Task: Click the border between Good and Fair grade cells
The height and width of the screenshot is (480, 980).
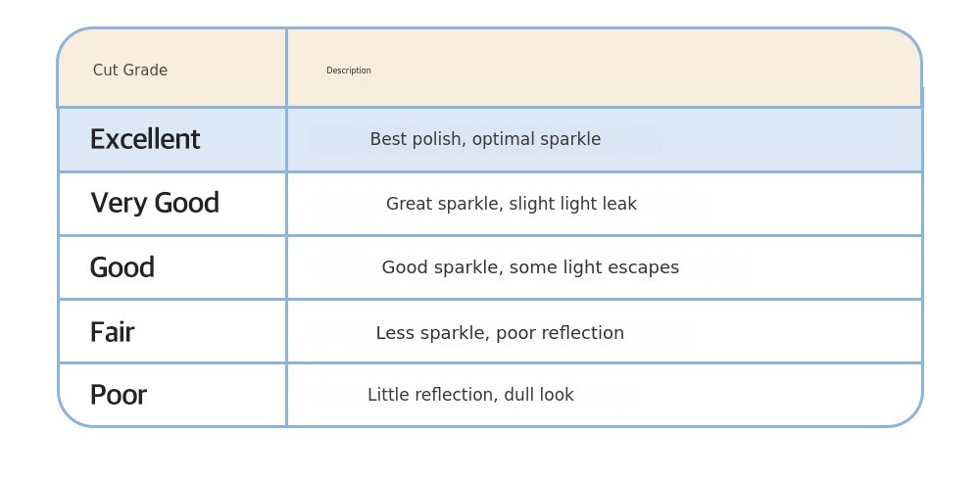Action: click(171, 299)
